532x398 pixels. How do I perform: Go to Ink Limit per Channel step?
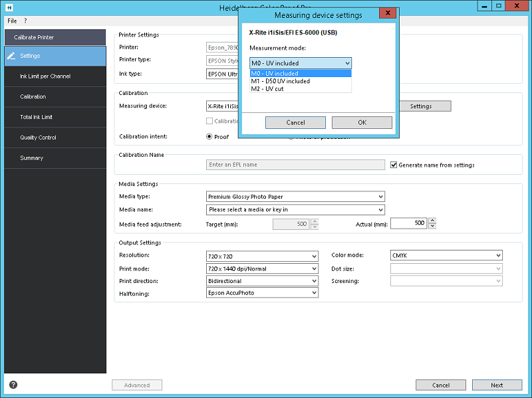(45, 76)
